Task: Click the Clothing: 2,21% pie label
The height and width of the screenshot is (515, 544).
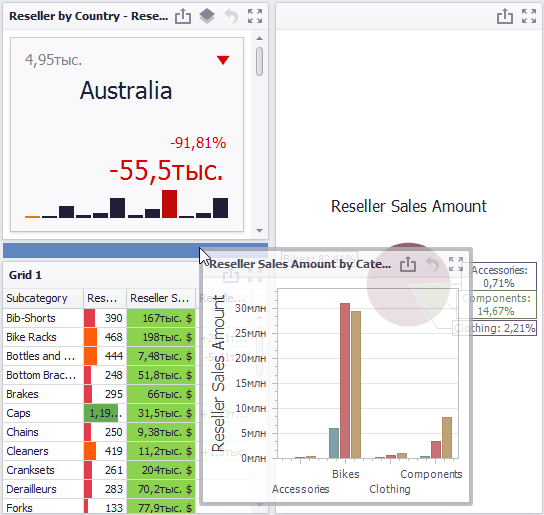Action: pyautogui.click(x=495, y=328)
